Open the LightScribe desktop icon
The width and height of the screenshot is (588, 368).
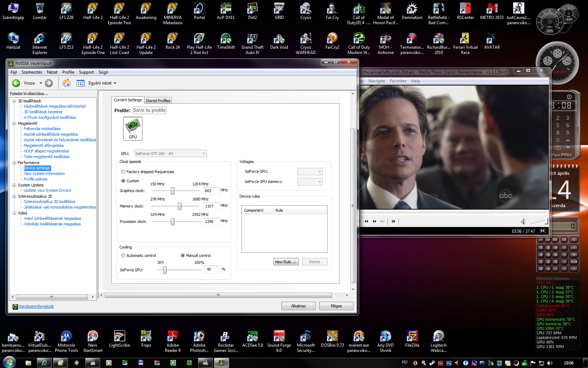coord(119,339)
